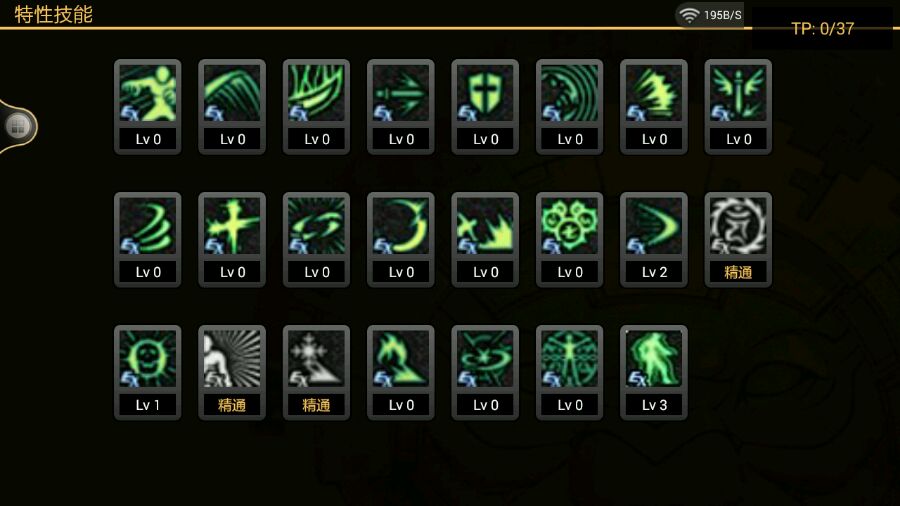
Task: Select the mastered gear emblem skill
Action: (738, 240)
